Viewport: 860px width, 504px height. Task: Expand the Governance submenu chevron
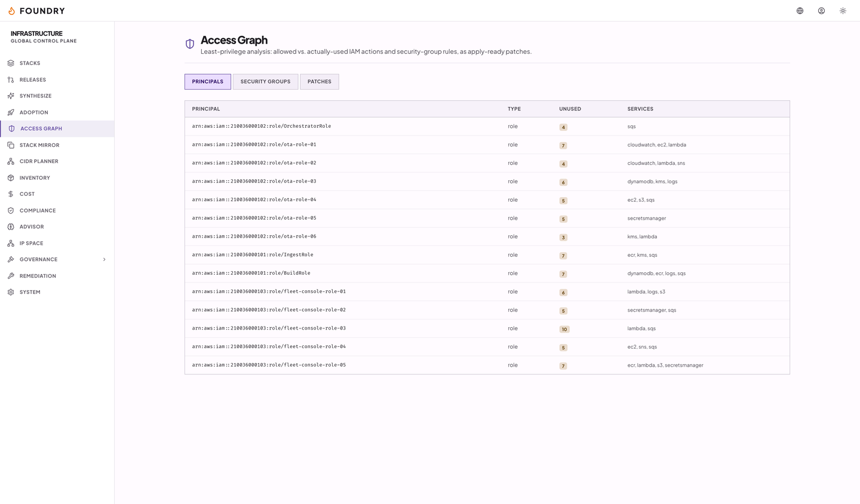tap(105, 260)
